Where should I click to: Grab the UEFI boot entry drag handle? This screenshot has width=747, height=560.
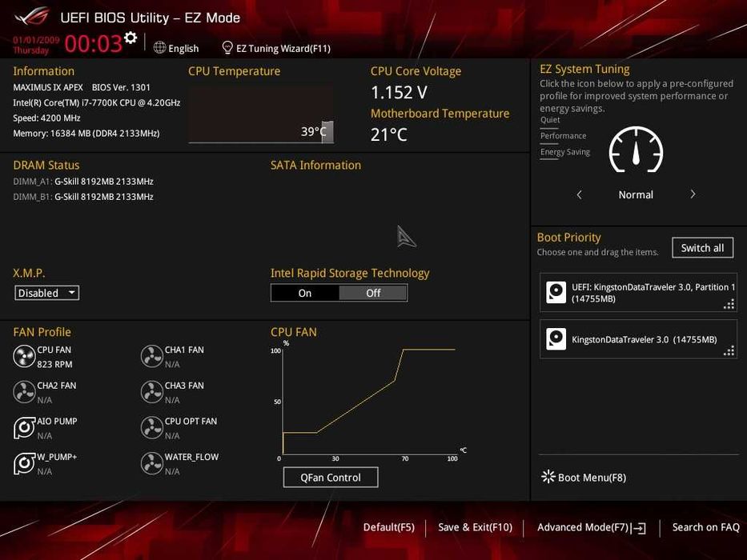(729, 304)
